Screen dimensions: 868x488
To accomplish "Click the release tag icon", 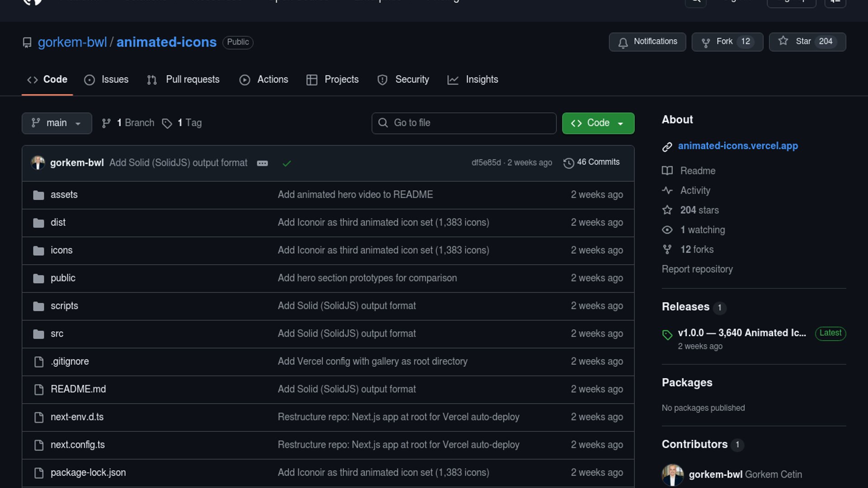I will click(x=667, y=334).
